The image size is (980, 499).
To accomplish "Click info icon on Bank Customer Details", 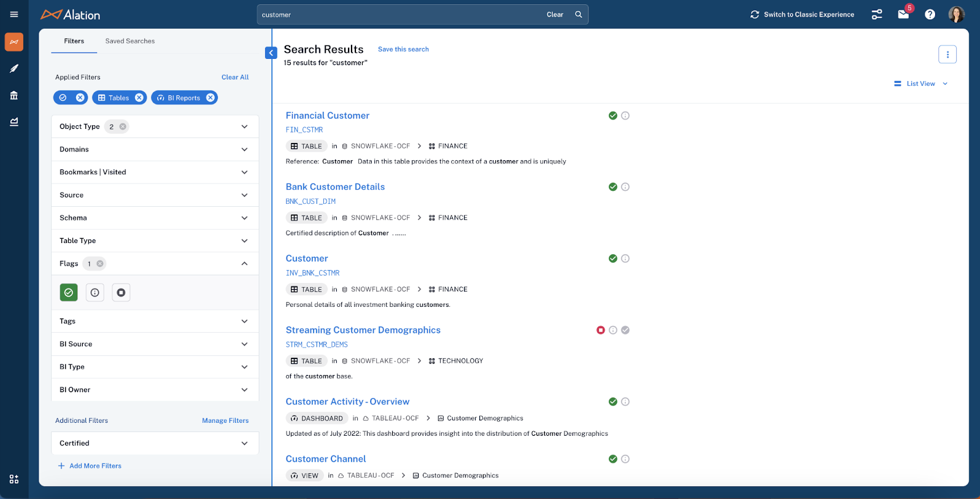I will point(625,187).
